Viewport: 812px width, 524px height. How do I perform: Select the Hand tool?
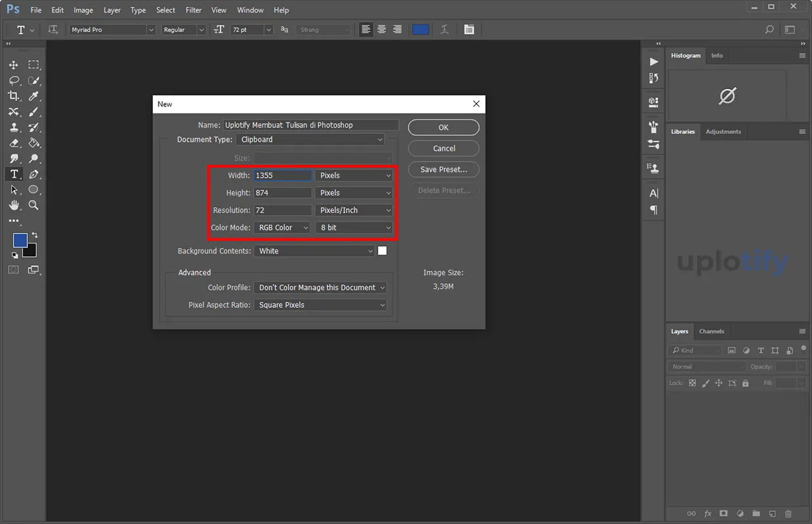[13, 205]
